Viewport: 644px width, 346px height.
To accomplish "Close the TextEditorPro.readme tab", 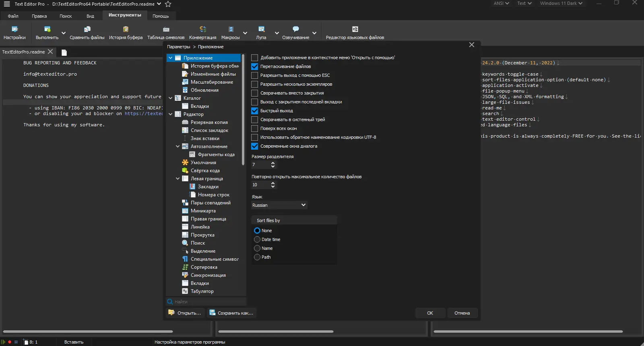I will 50,51.
